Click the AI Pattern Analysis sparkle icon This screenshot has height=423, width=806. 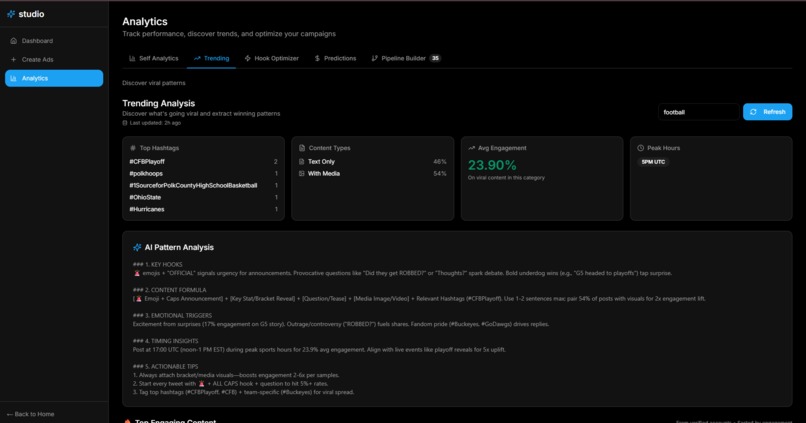[x=137, y=247]
